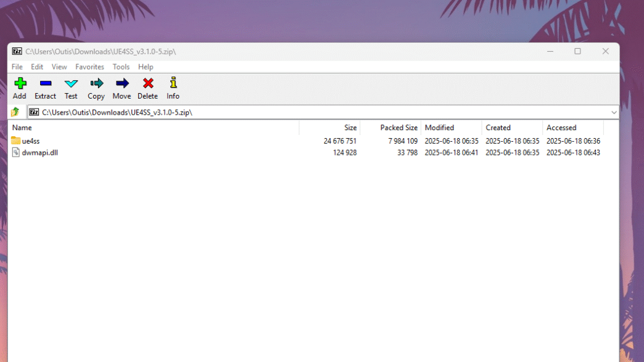Viewport: 644px width, 362px height.
Task: Open the File menu
Action: [17, 67]
